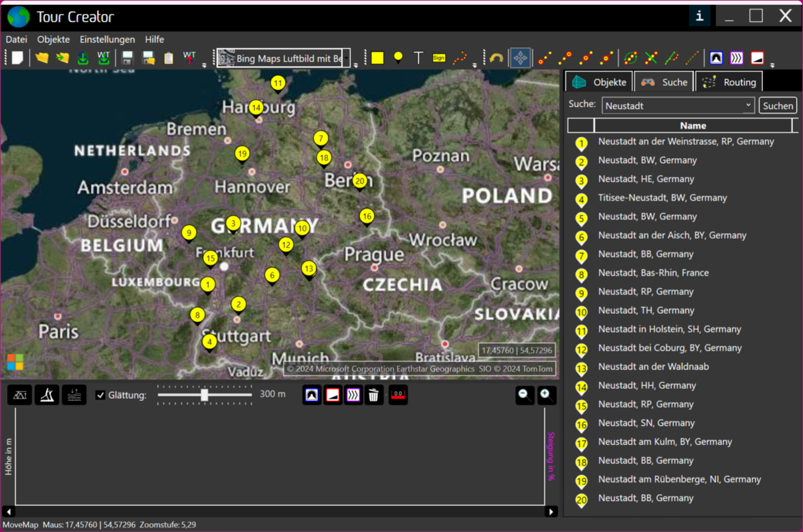This screenshot has width=803, height=532.
Task: Open the Einstellungen menu
Action: tap(107, 39)
